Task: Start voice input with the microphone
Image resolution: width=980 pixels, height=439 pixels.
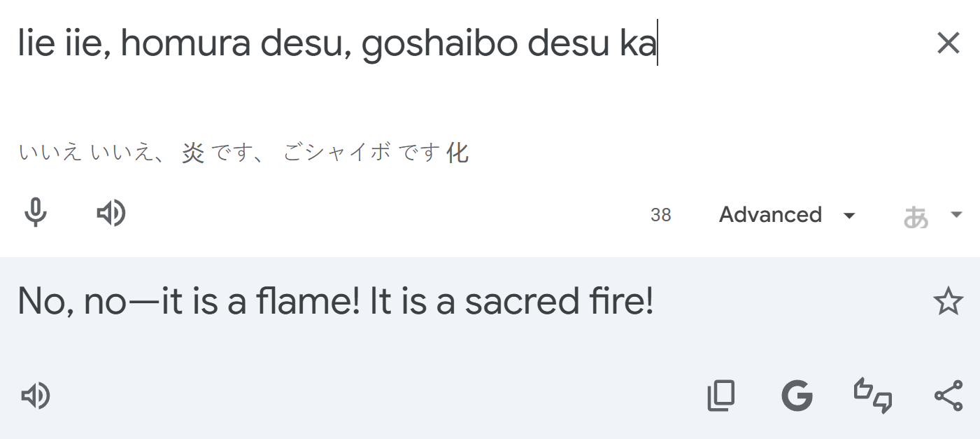Action: click(36, 213)
